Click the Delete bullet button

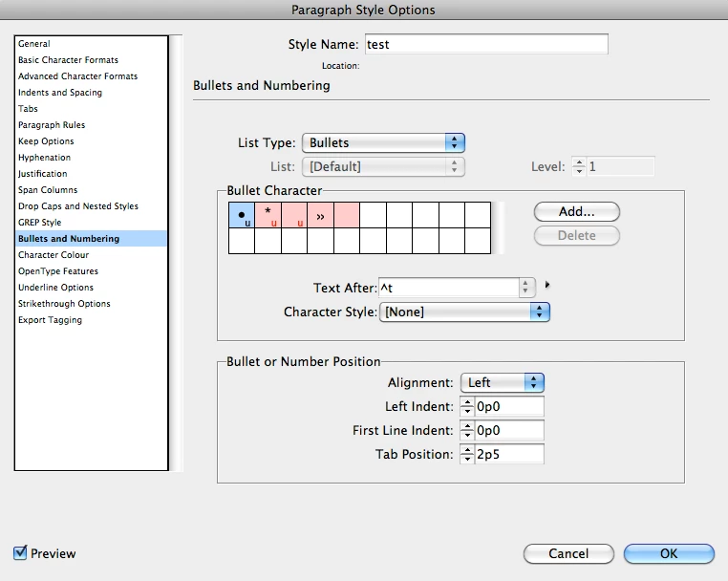(577, 235)
